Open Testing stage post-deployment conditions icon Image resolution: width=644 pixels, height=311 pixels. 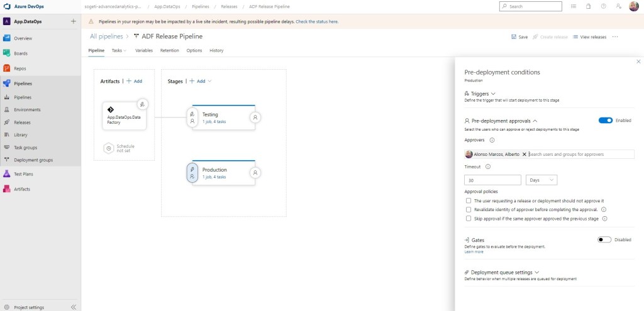255,117
